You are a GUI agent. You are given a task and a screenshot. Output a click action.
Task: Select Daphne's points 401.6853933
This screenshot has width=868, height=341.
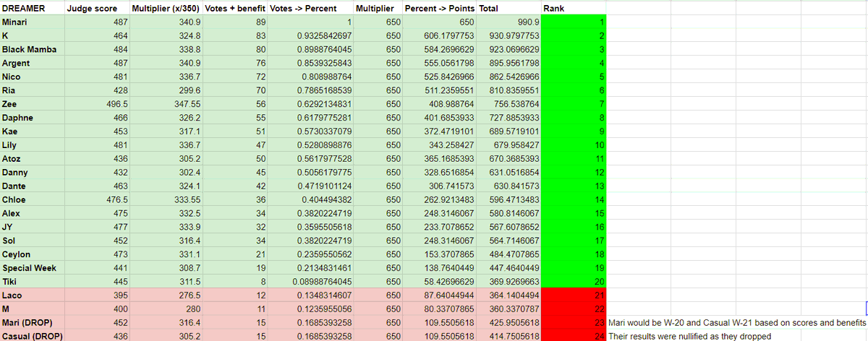click(x=440, y=118)
